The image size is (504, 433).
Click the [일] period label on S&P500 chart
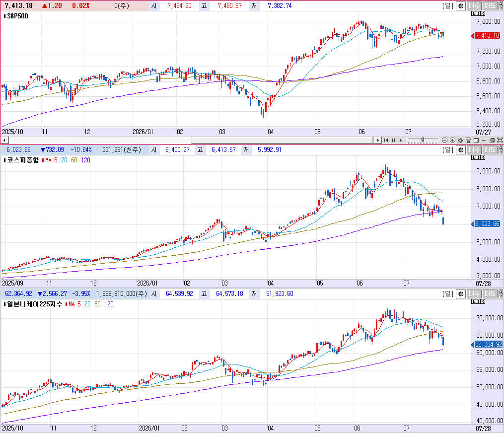(448, 6)
